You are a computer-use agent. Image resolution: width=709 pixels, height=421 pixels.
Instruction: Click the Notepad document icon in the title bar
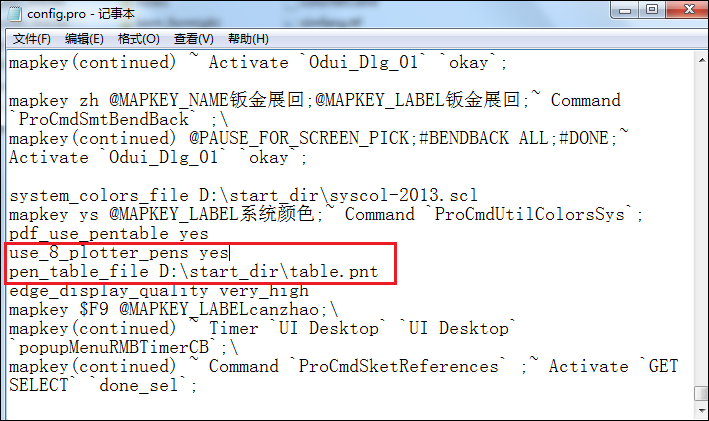pos(14,14)
